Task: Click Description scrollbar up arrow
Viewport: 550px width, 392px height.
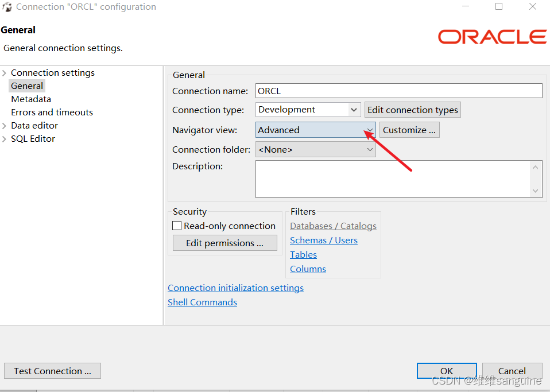Action: [x=535, y=168]
